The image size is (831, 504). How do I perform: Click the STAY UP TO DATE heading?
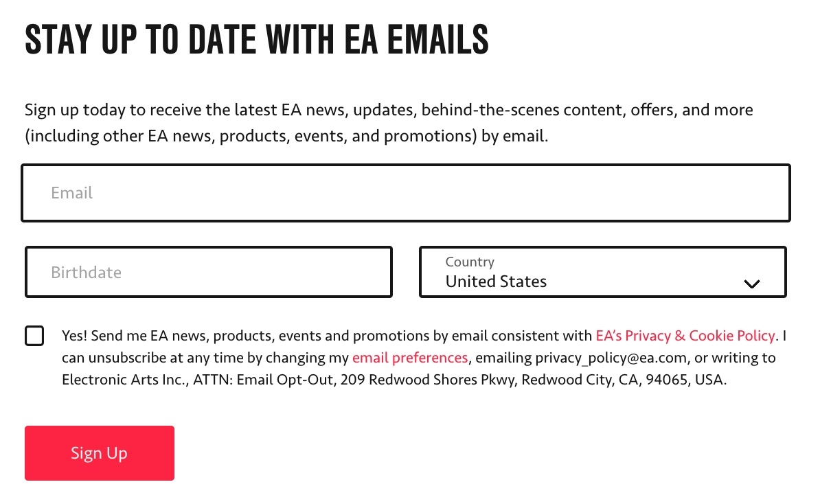tap(256, 39)
